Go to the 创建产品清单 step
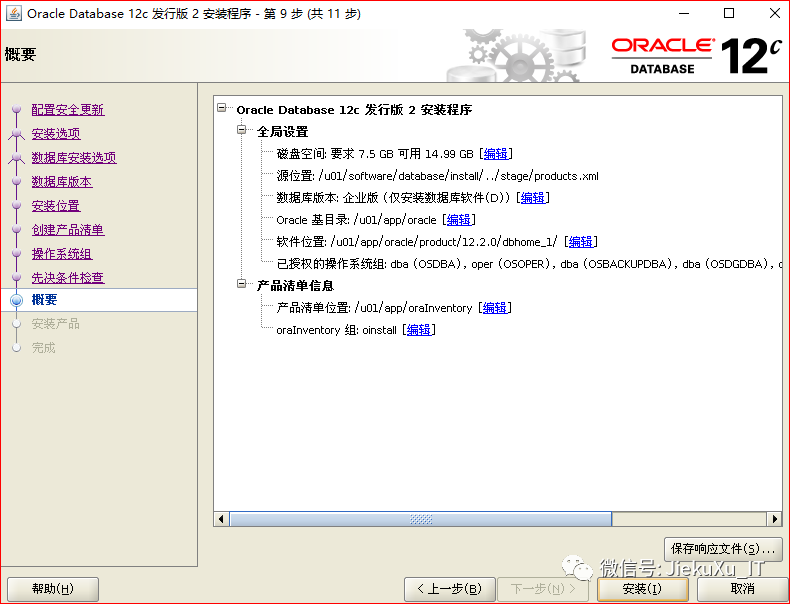The image size is (790, 604). (x=68, y=230)
